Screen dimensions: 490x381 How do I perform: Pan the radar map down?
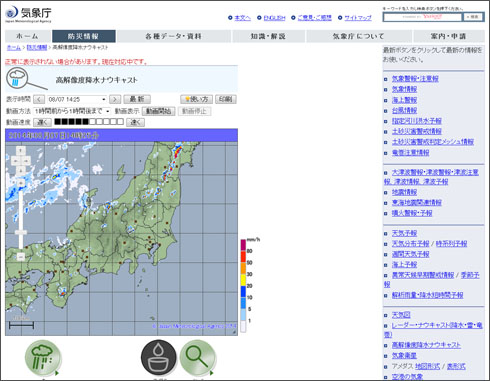[x=21, y=171]
